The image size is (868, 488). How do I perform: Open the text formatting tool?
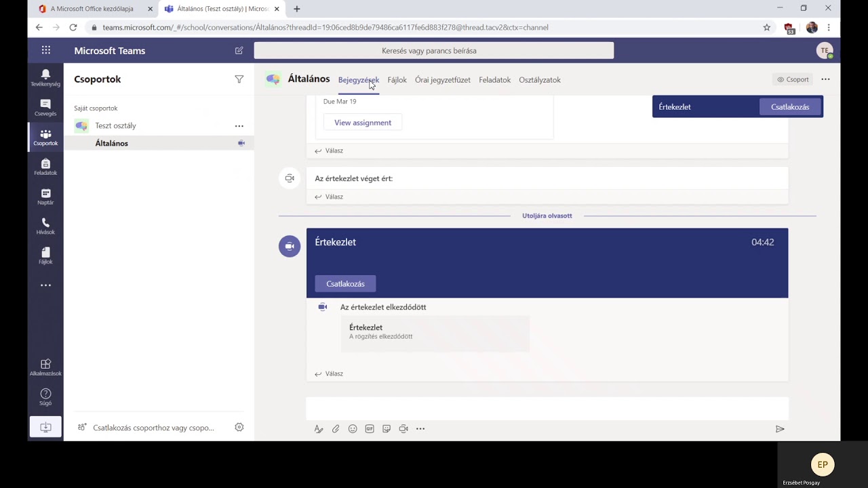[319, 428]
